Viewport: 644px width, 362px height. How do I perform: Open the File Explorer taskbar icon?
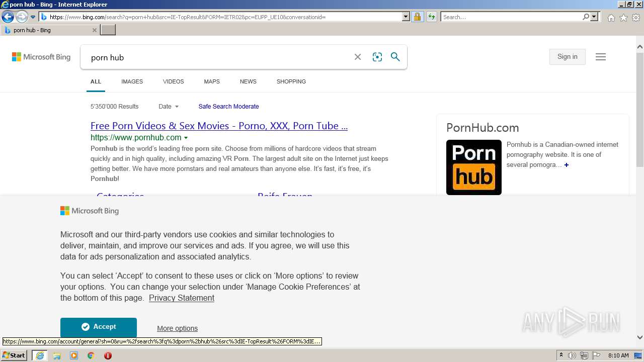[57, 355]
